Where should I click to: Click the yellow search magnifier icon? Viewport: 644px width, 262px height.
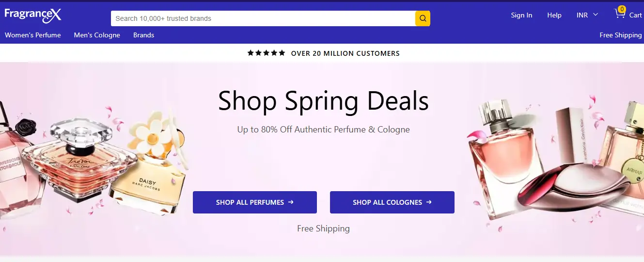(x=423, y=18)
